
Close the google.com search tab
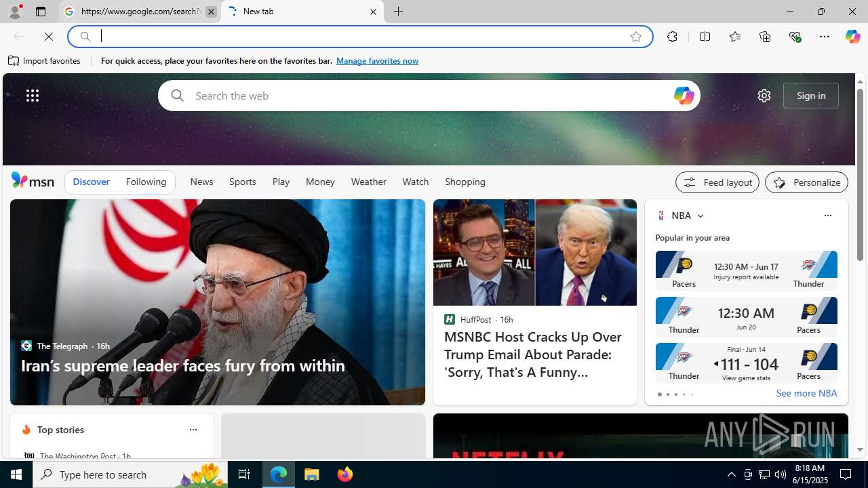point(211,12)
